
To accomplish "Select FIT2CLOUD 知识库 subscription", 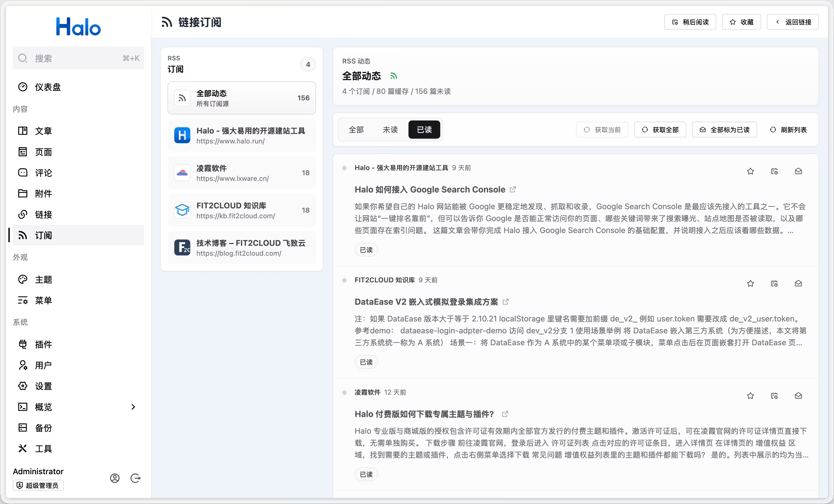I will 242,210.
